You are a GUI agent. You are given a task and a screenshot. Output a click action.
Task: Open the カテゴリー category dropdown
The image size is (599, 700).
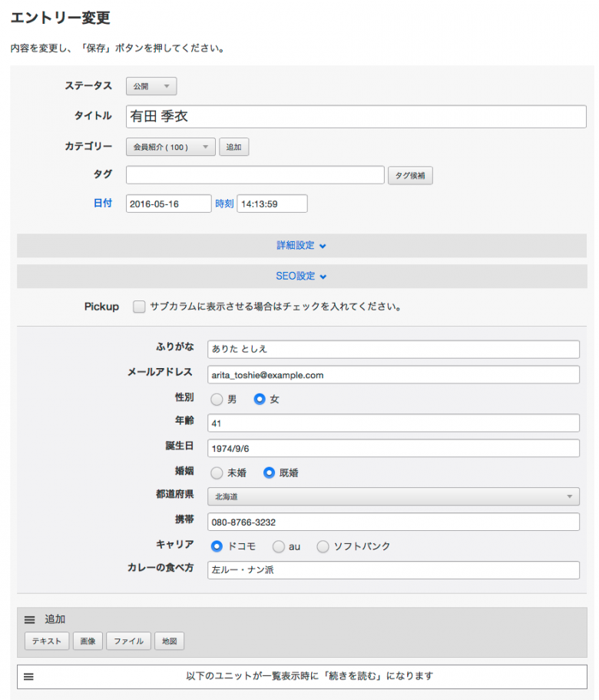(x=170, y=146)
